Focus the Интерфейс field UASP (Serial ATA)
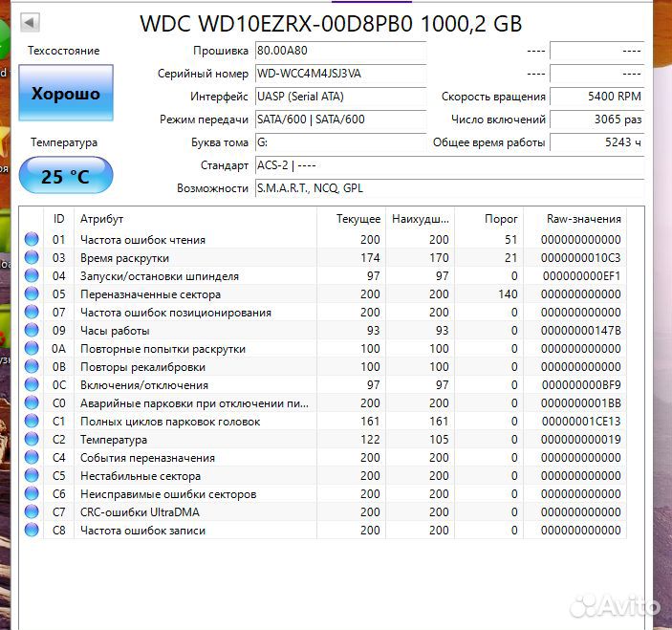 click(340, 97)
